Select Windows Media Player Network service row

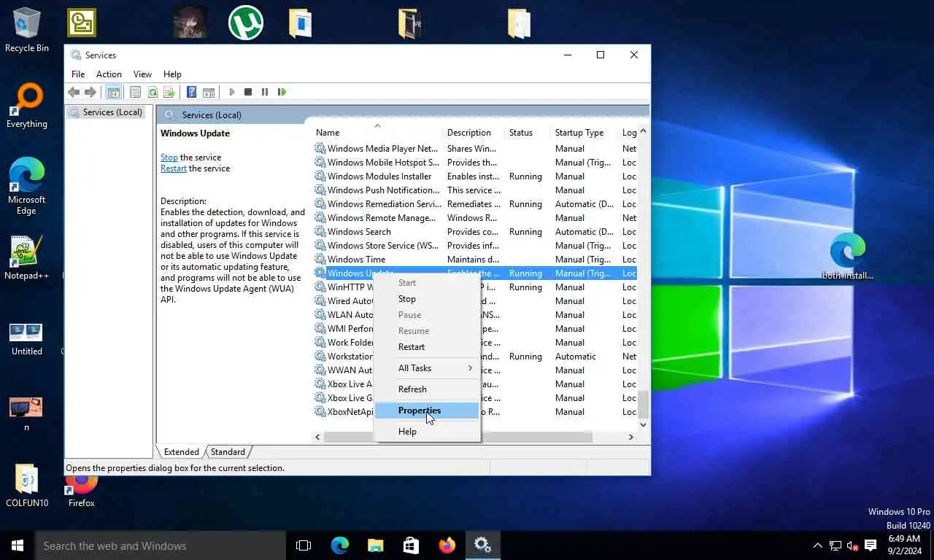(475, 149)
